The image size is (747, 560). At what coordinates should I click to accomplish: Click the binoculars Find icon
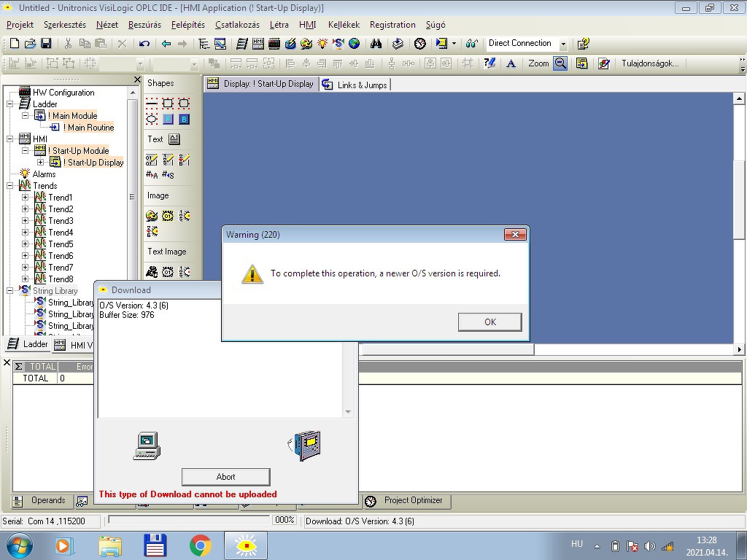376,44
